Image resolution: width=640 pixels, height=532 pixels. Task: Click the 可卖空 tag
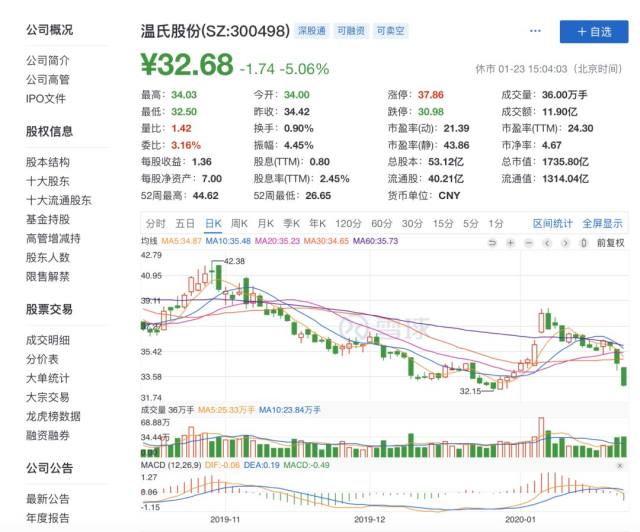pyautogui.click(x=390, y=31)
